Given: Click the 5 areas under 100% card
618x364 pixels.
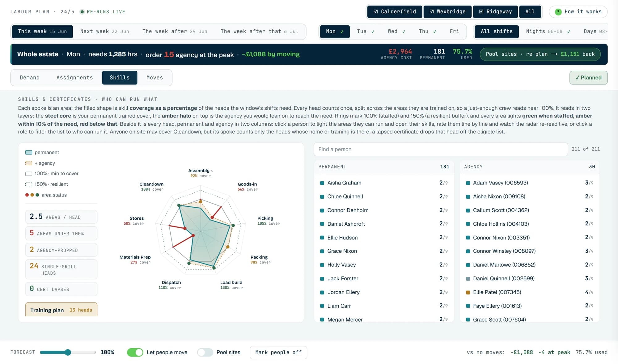Looking at the screenshot, I should [x=61, y=233].
